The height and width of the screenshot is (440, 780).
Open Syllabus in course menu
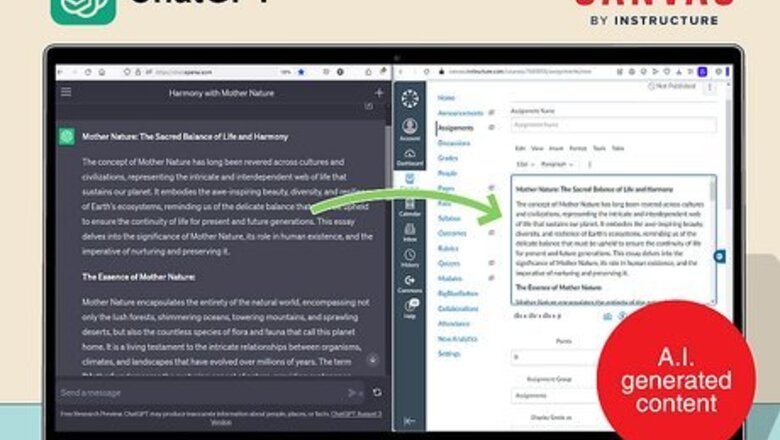pyautogui.click(x=449, y=218)
